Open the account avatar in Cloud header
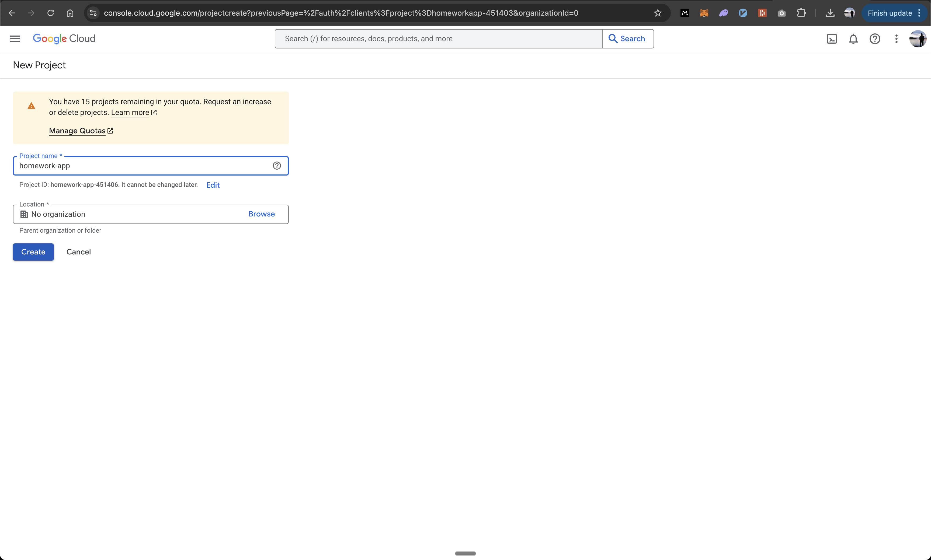Screen dimensions: 931x560 click(x=918, y=38)
